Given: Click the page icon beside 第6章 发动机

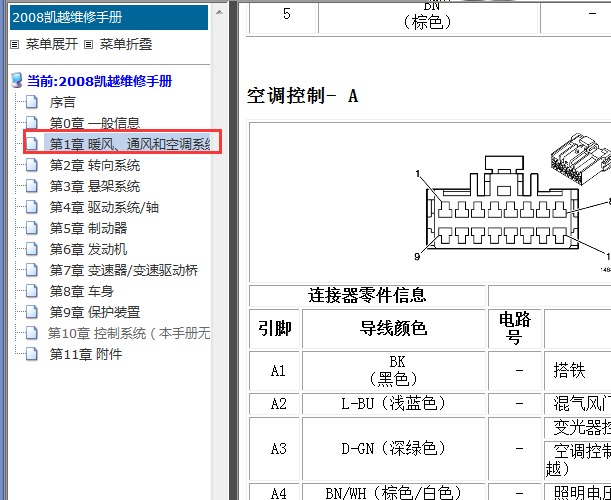Looking at the screenshot, I should [x=32, y=249].
